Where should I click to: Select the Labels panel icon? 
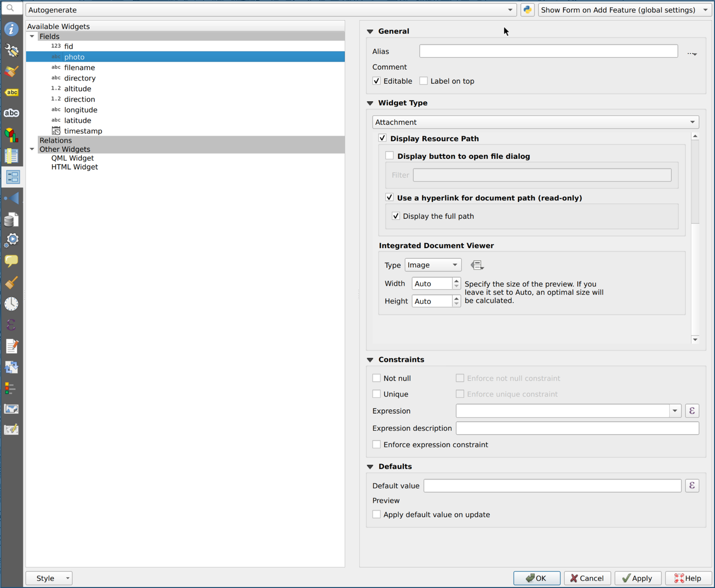[x=11, y=92]
